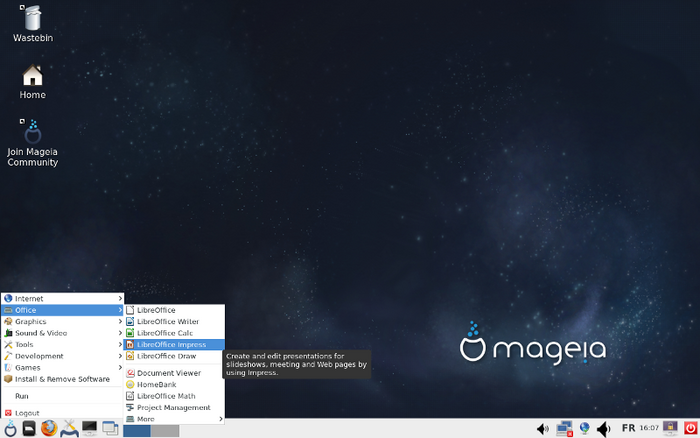This screenshot has width=700, height=438.
Task: Switch to the second workspace in pager
Action: pos(165,430)
